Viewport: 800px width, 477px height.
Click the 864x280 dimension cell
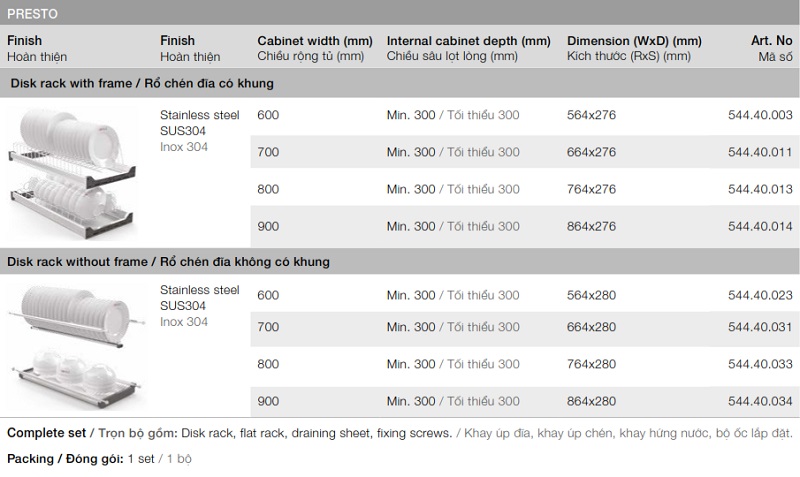591,401
